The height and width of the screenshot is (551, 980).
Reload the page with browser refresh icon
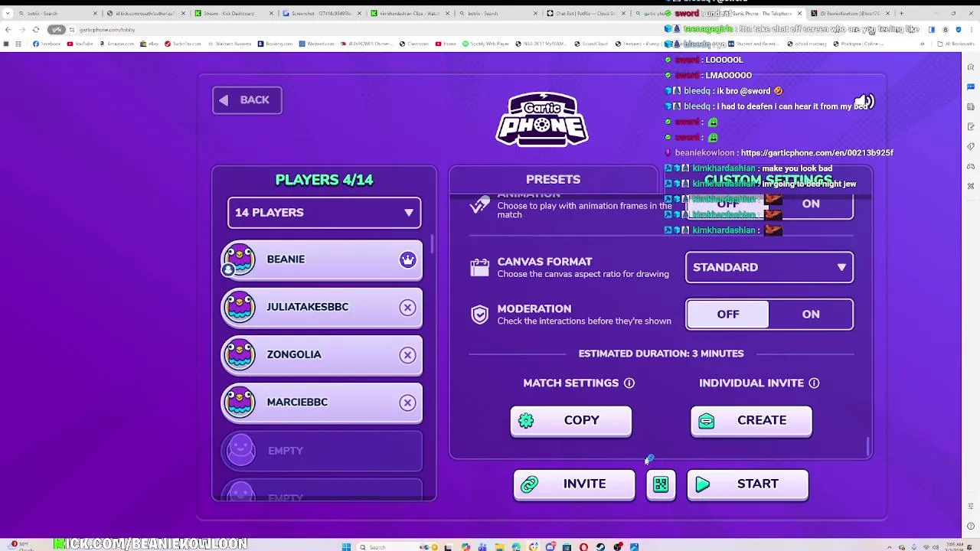[x=35, y=29]
